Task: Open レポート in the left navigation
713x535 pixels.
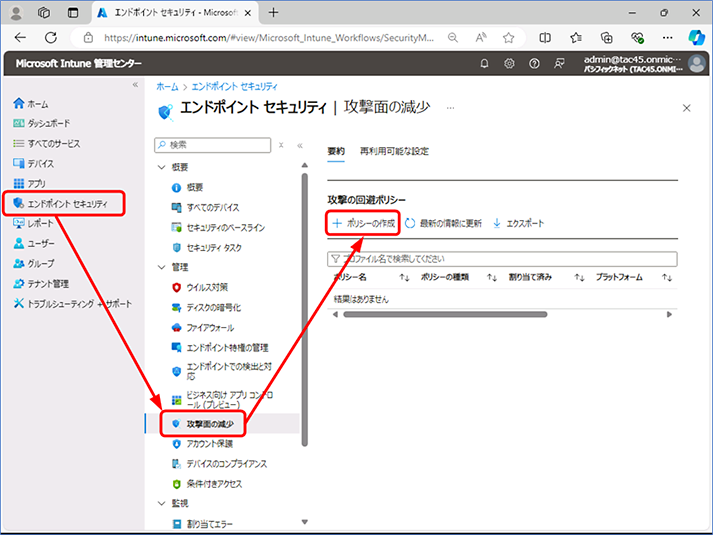Action: click(34, 223)
